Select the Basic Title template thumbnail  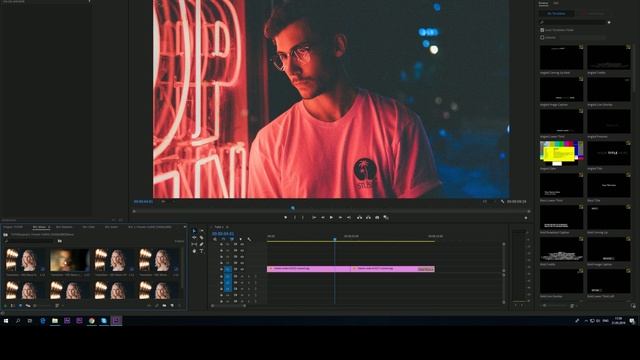(609, 185)
